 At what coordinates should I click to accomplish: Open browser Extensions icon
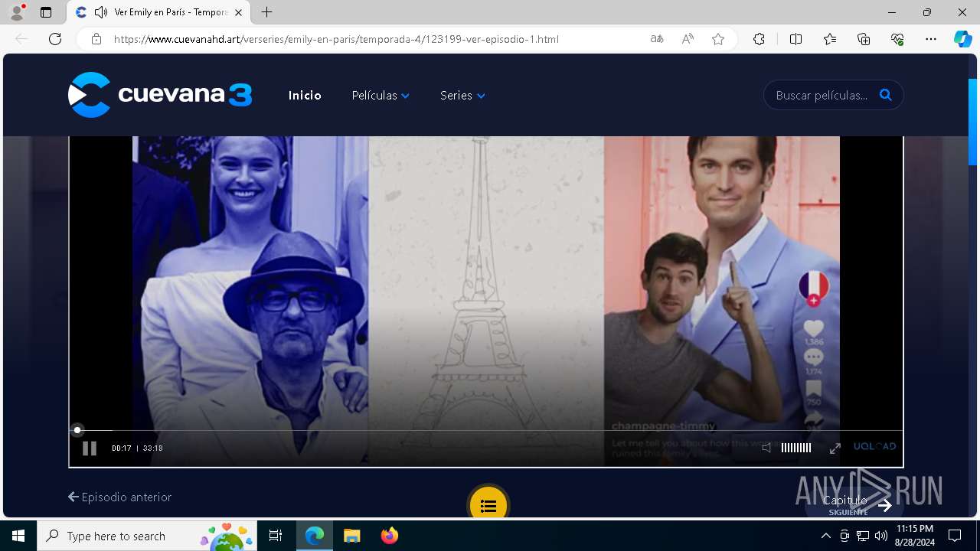759,39
